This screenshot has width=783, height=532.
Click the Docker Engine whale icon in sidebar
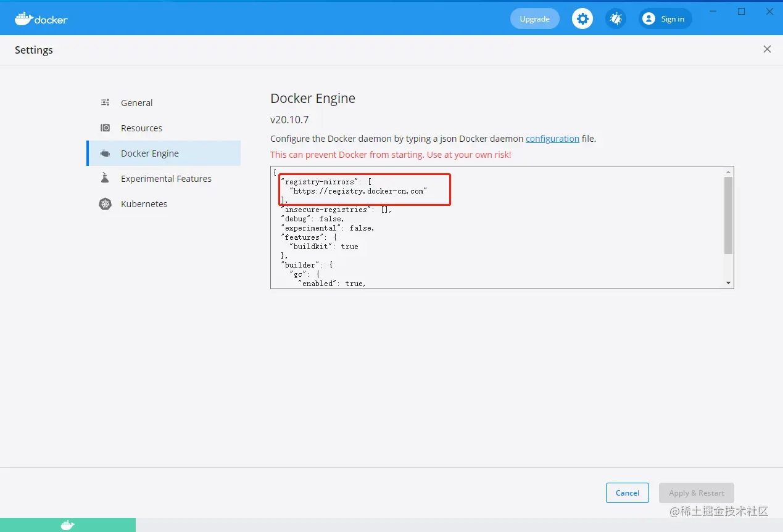pos(106,153)
